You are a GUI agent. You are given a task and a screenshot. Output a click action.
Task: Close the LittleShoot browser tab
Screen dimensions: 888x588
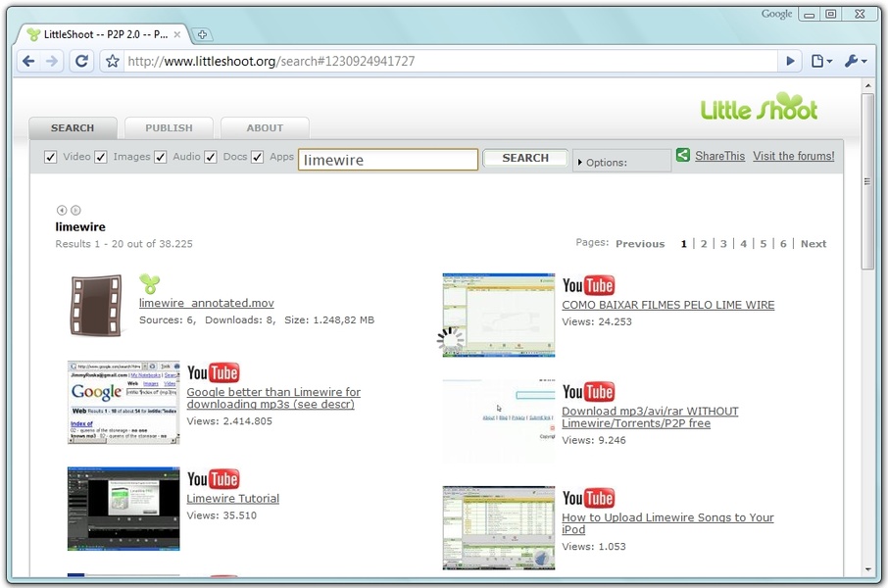tap(177, 34)
